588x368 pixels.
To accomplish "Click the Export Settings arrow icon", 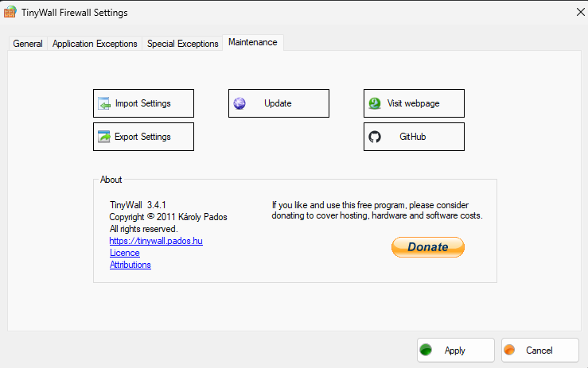I will tap(103, 137).
